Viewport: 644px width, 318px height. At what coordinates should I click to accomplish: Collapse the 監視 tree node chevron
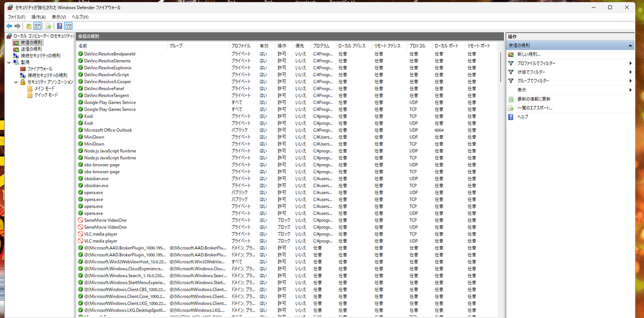tap(9, 62)
